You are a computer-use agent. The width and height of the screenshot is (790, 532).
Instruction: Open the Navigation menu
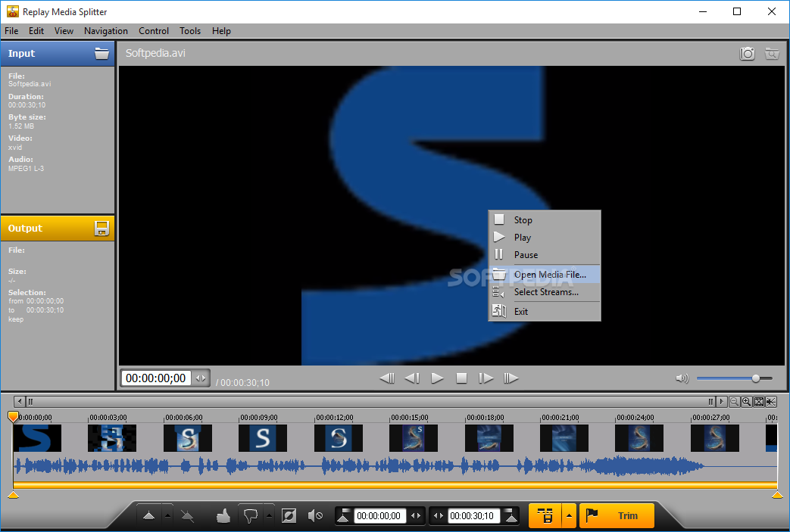click(106, 31)
